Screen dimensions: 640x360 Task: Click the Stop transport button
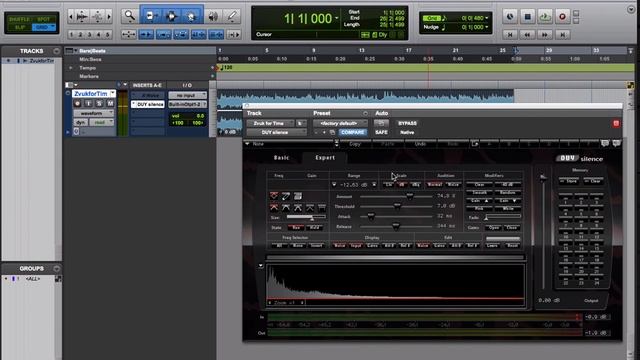(x=527, y=17)
